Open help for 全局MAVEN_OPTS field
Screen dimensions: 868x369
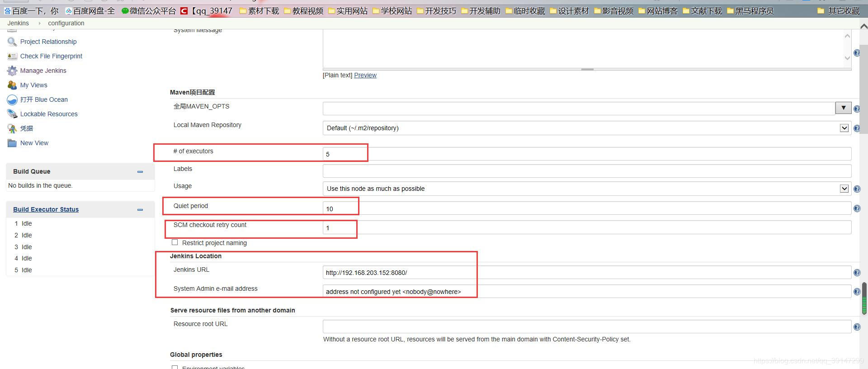(x=857, y=109)
